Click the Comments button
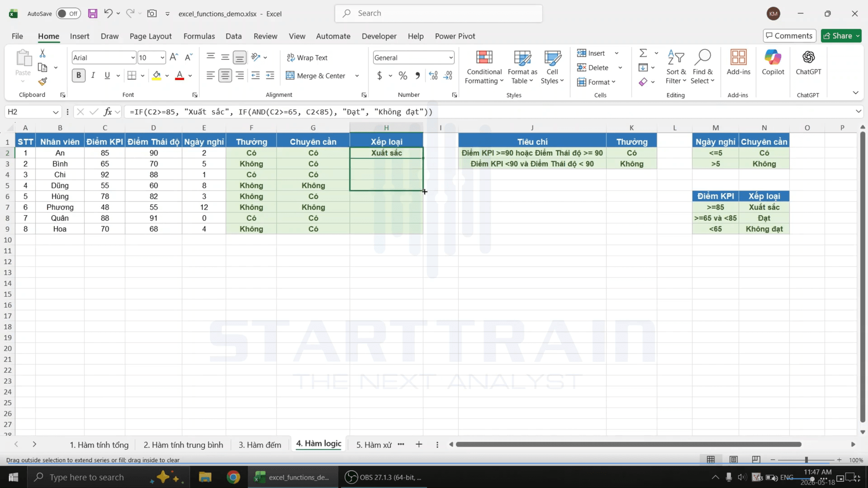This screenshot has height=488, width=868. pyautogui.click(x=789, y=36)
